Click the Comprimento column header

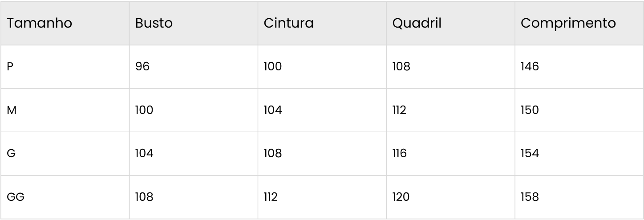coord(568,24)
